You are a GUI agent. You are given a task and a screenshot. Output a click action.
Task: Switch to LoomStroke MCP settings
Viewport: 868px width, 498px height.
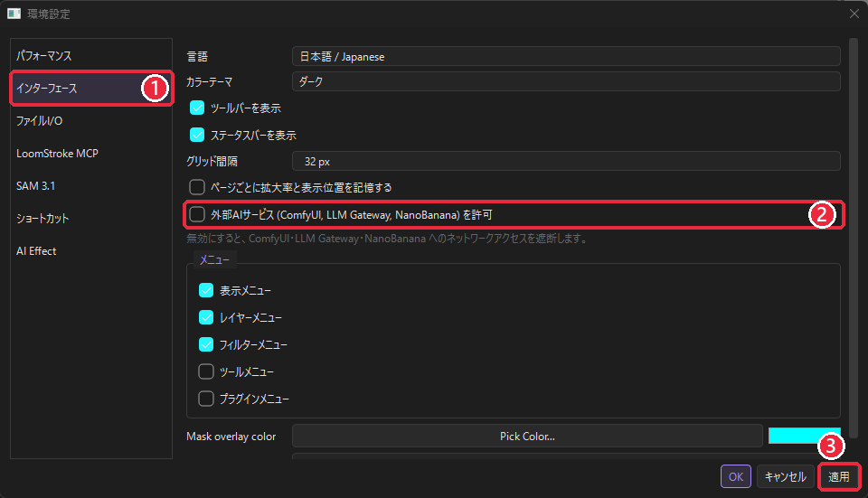click(x=91, y=154)
